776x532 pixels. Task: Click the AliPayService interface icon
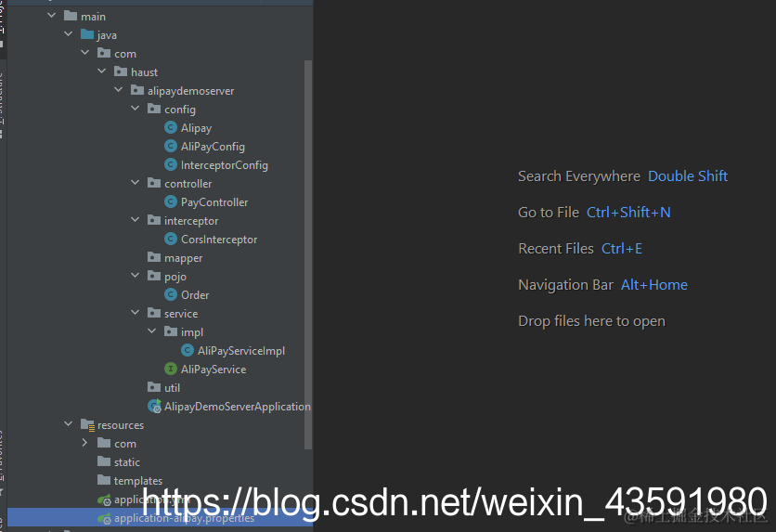click(x=171, y=370)
